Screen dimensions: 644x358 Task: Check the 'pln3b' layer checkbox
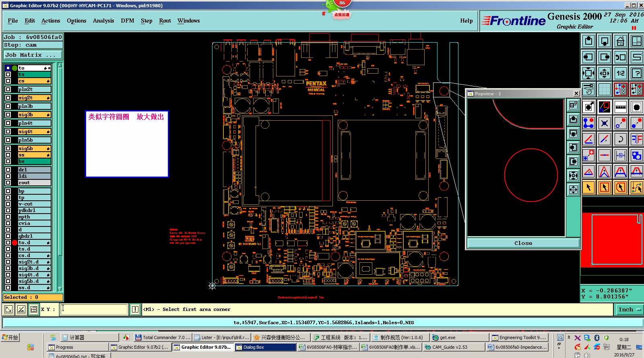[x=8, y=106]
